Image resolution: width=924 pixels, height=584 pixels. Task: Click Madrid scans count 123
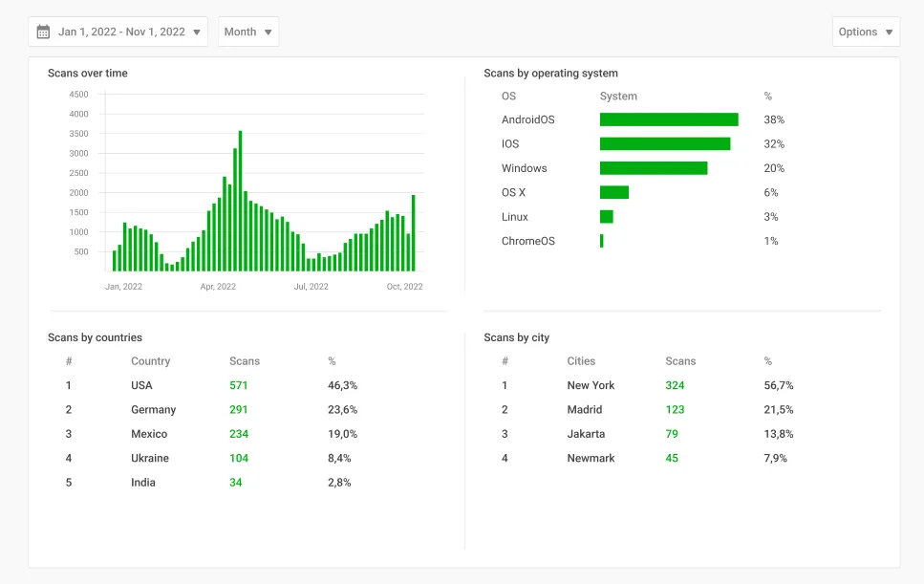pyautogui.click(x=675, y=410)
